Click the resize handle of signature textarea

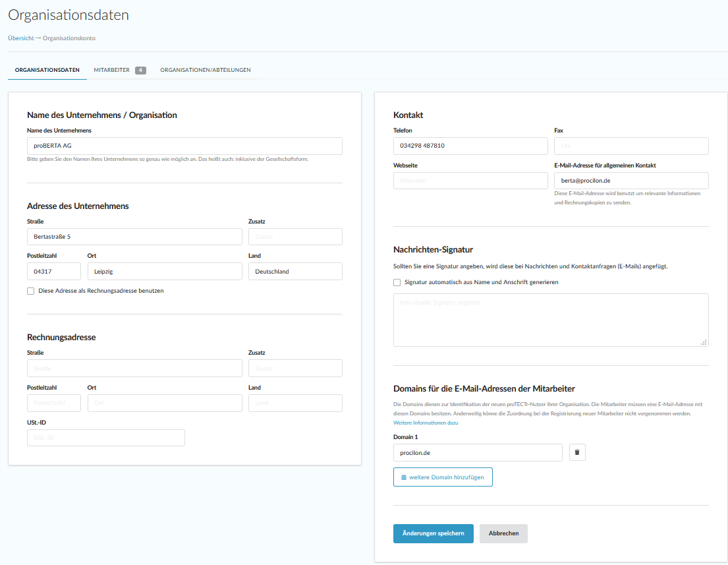click(x=704, y=342)
